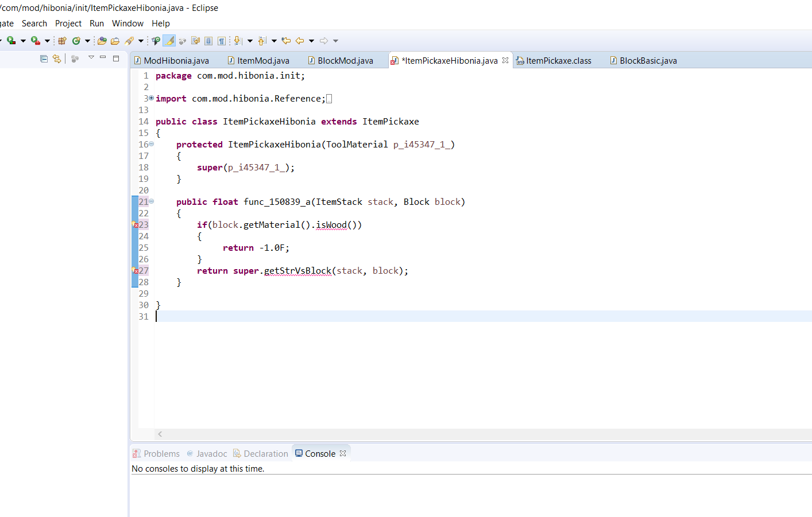812x517 pixels.
Task: Open the Declaration view tab
Action: (x=260, y=454)
